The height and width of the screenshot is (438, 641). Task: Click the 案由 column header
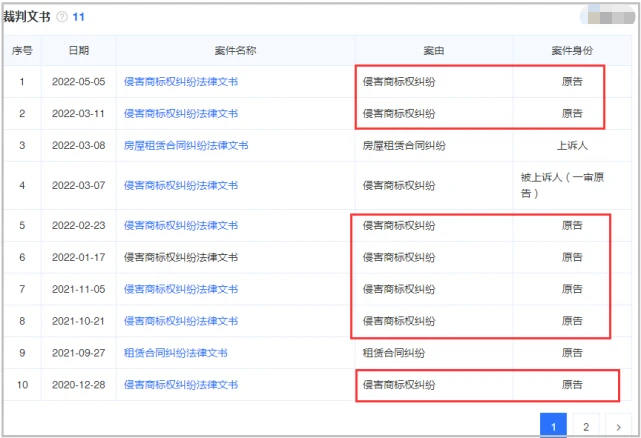[x=433, y=50]
